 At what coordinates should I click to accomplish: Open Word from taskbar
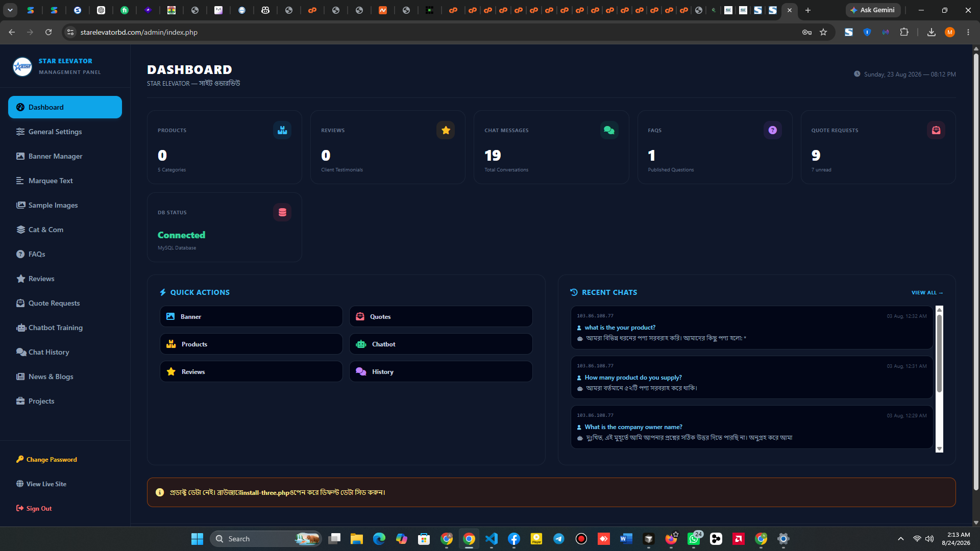click(x=626, y=539)
